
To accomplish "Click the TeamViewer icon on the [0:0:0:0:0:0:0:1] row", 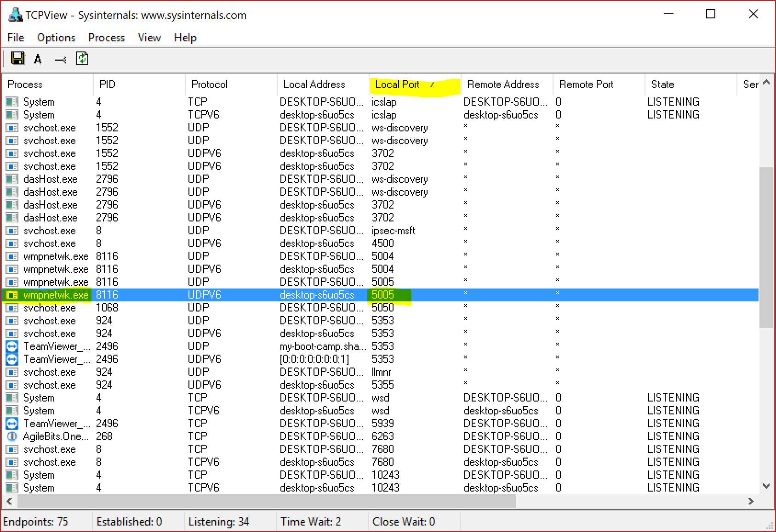I will click(12, 359).
